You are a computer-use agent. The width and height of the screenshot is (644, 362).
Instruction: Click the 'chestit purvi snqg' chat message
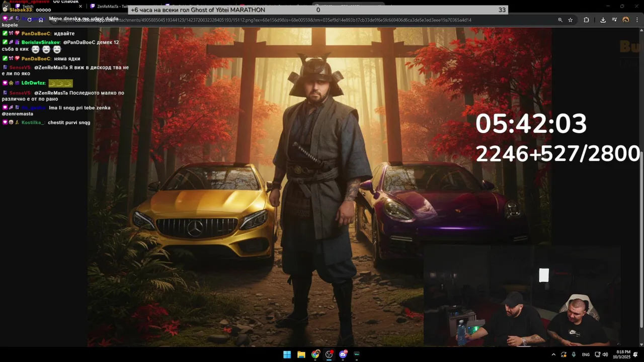tap(69, 123)
